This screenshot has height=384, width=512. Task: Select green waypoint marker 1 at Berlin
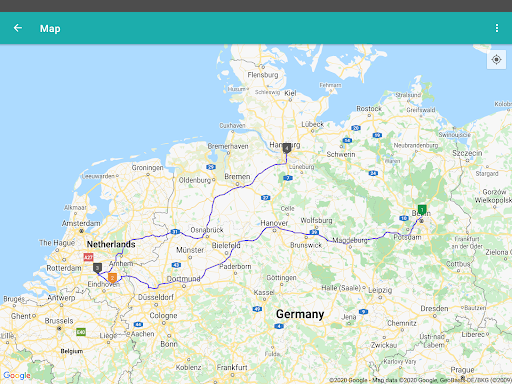(x=422, y=210)
